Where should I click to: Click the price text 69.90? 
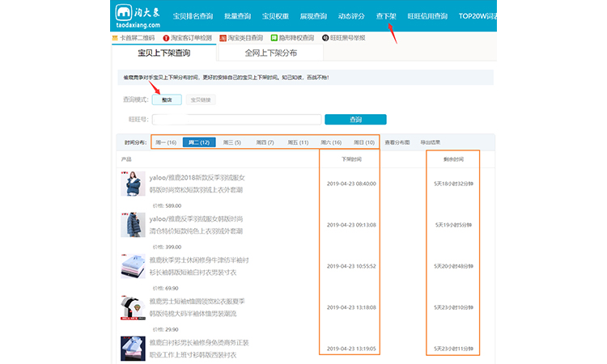(172, 288)
